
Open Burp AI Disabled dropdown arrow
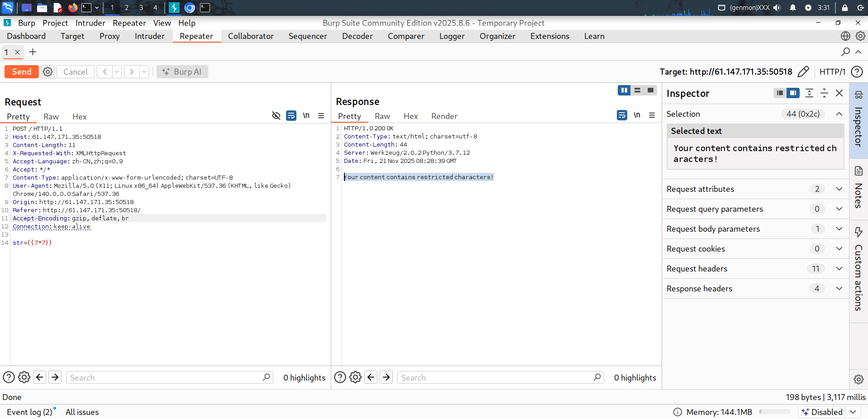coord(853,412)
